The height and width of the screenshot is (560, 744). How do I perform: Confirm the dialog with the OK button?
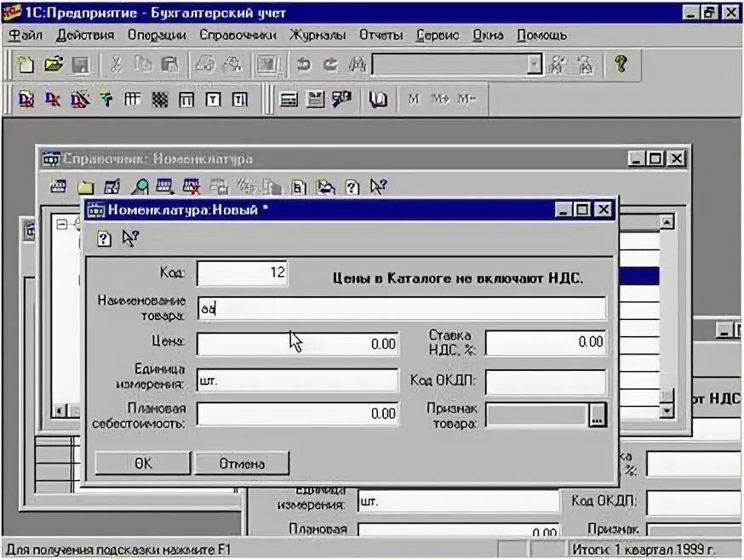143,463
